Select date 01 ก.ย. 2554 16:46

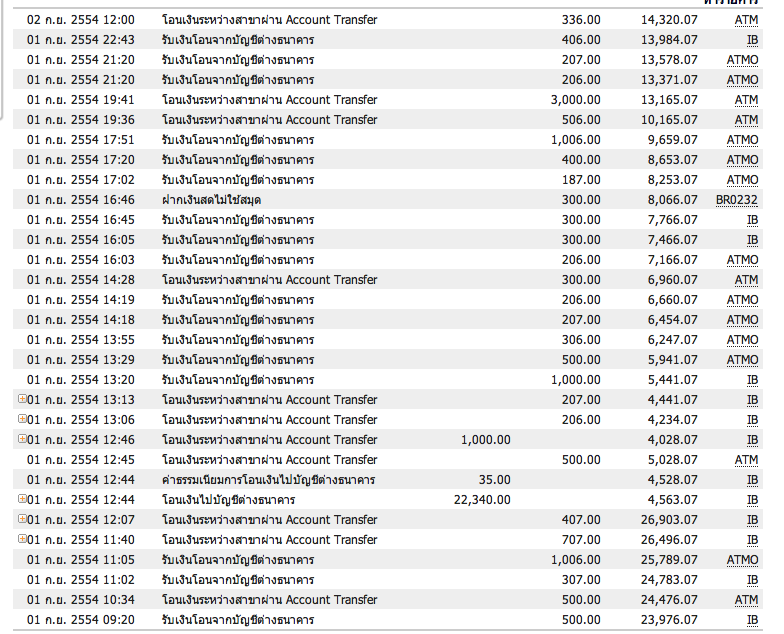(x=80, y=200)
